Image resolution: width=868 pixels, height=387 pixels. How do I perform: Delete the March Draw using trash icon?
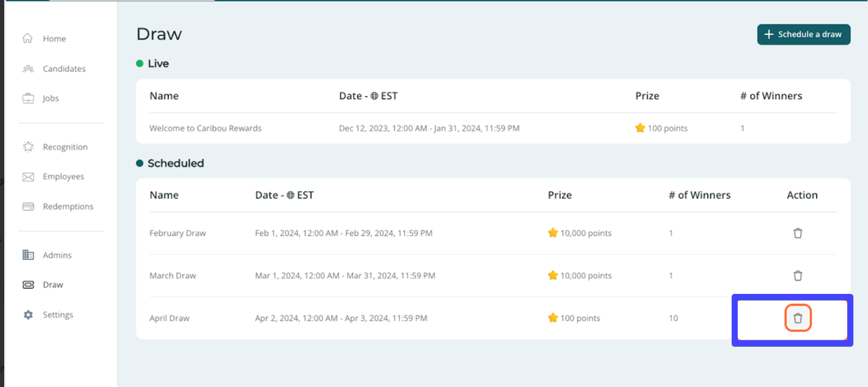797,276
